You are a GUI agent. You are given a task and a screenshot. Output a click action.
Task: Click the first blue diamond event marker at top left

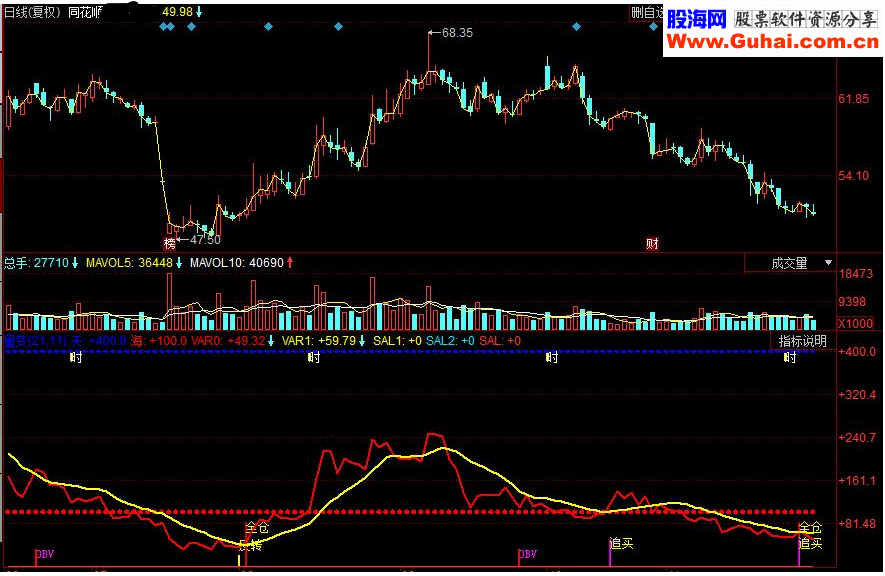point(162,27)
